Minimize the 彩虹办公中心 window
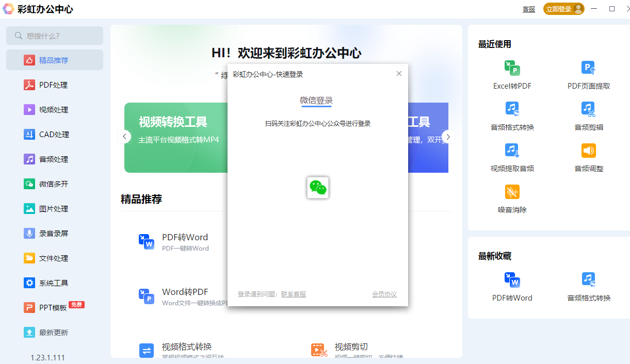Screen dimensions: 630x364 [x=594, y=9]
